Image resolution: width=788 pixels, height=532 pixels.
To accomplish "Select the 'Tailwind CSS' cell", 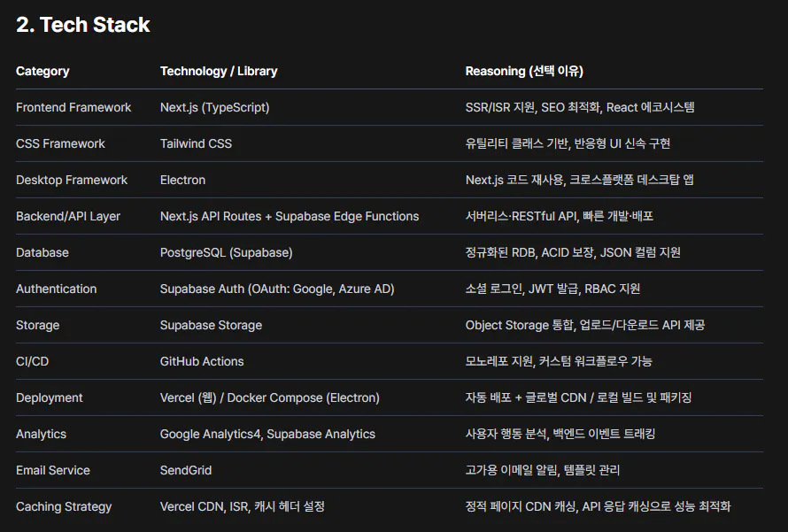I will click(x=196, y=143).
